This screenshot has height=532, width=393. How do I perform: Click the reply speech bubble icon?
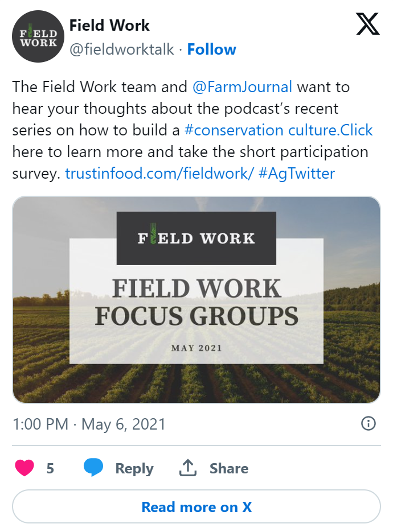tap(93, 468)
